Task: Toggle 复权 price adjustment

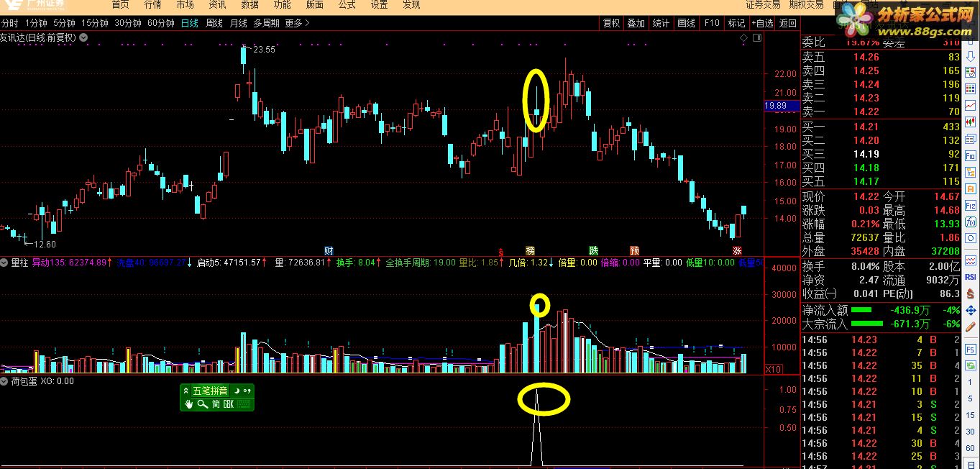Action: [611, 23]
